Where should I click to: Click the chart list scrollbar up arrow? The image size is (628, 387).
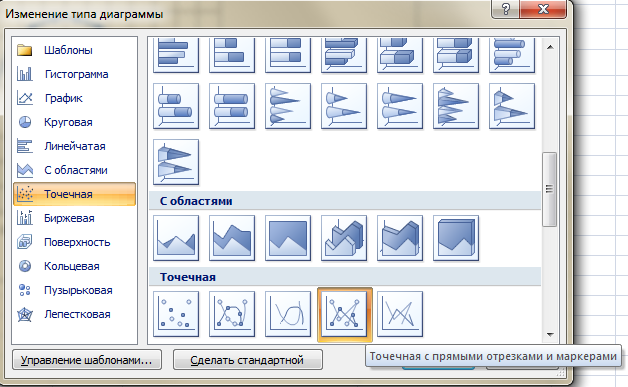point(550,47)
